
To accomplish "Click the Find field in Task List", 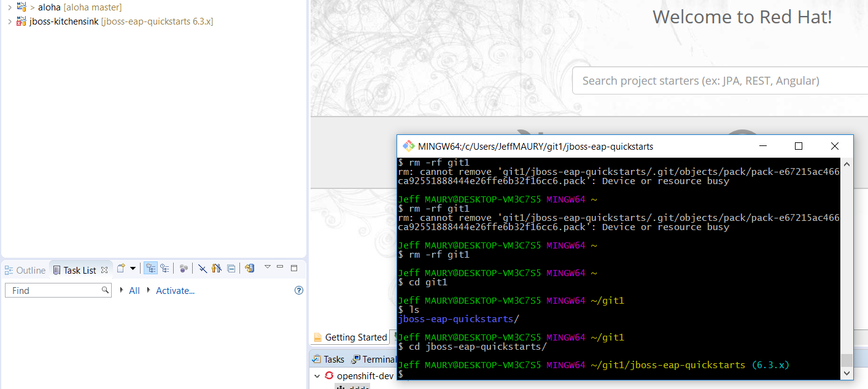I will (x=58, y=290).
